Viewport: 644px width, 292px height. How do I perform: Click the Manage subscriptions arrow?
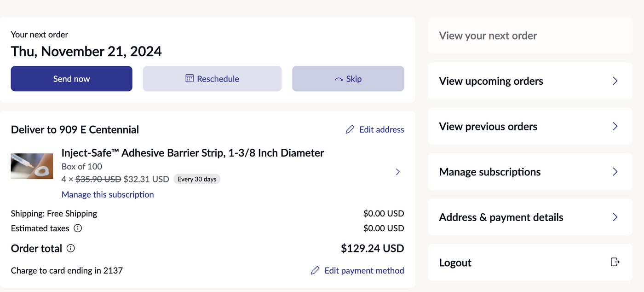(615, 172)
